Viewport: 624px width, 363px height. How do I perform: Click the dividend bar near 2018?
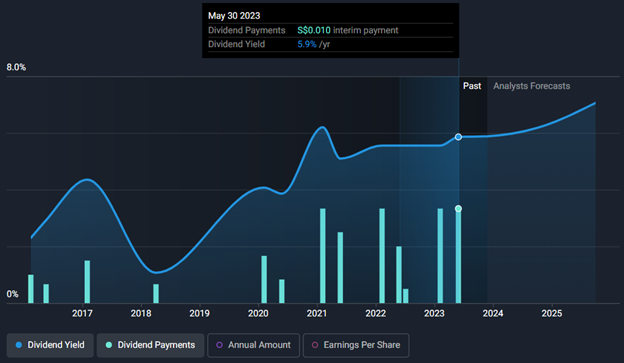point(156,294)
